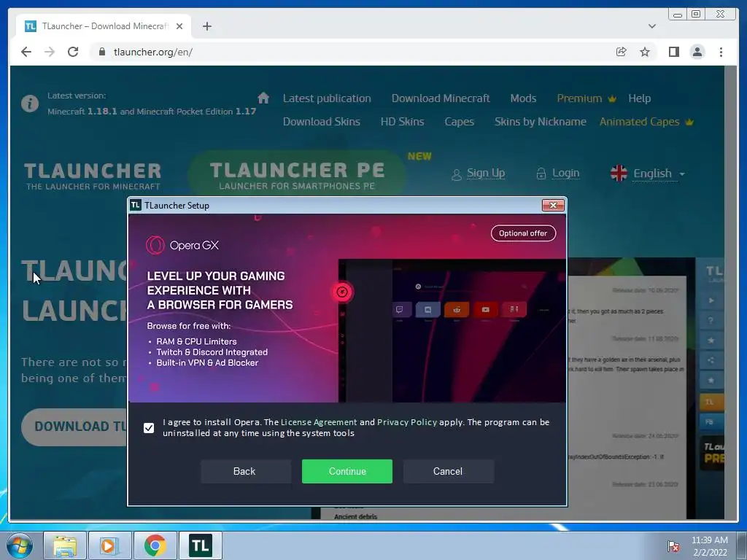Open Skins by Nickname link
The width and height of the screenshot is (747, 560).
point(541,122)
